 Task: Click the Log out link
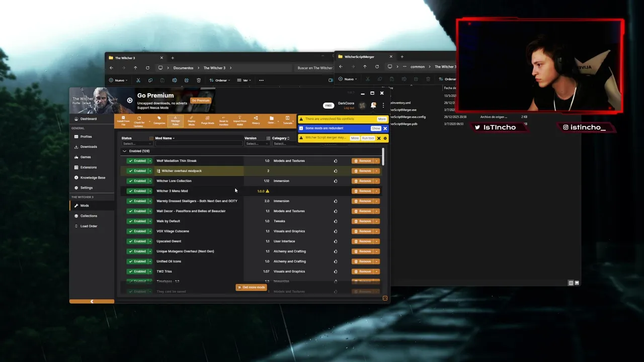click(349, 108)
